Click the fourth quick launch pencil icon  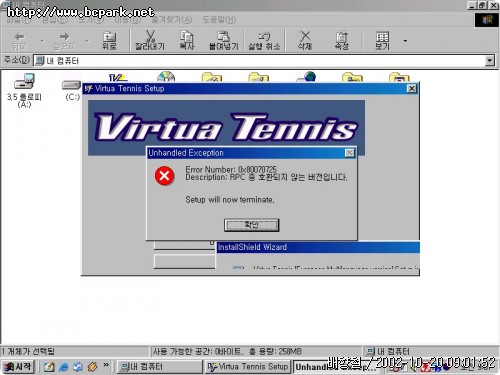point(92,367)
